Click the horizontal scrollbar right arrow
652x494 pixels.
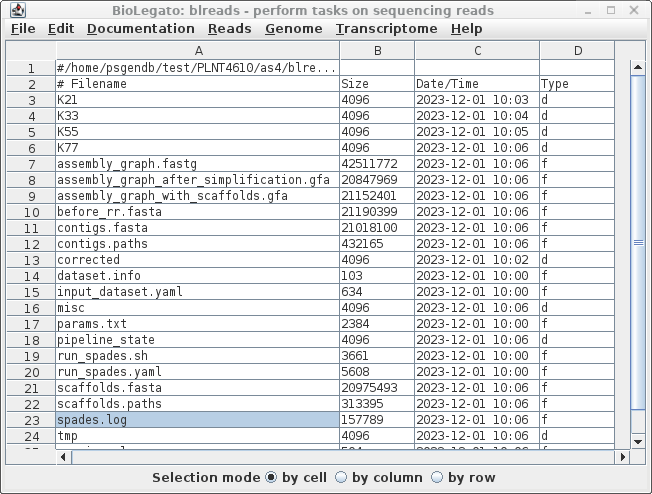point(623,457)
